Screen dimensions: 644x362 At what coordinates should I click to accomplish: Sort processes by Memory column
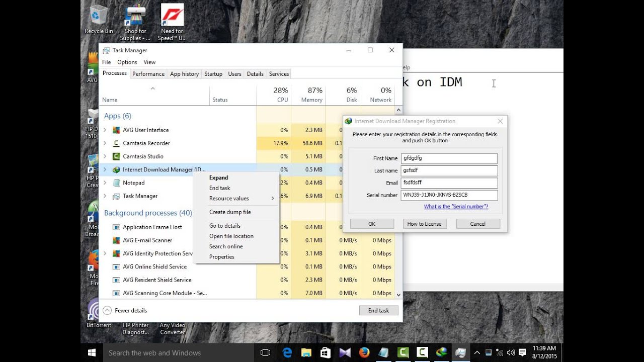[x=308, y=95]
